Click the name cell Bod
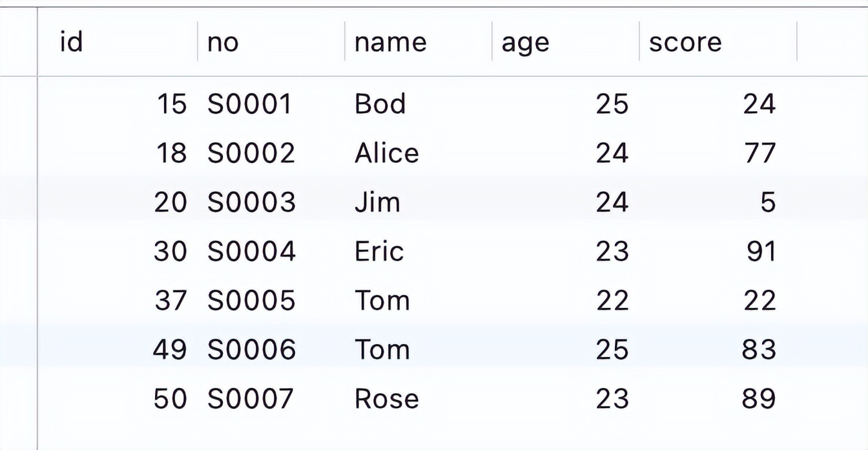Image resolution: width=868 pixels, height=450 pixels. click(x=380, y=104)
